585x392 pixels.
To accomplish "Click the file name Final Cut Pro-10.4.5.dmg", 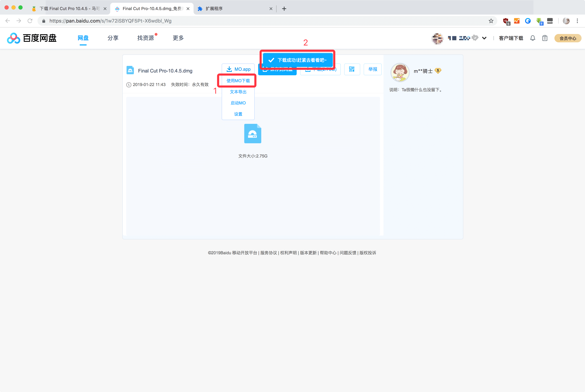I will 165,71.
